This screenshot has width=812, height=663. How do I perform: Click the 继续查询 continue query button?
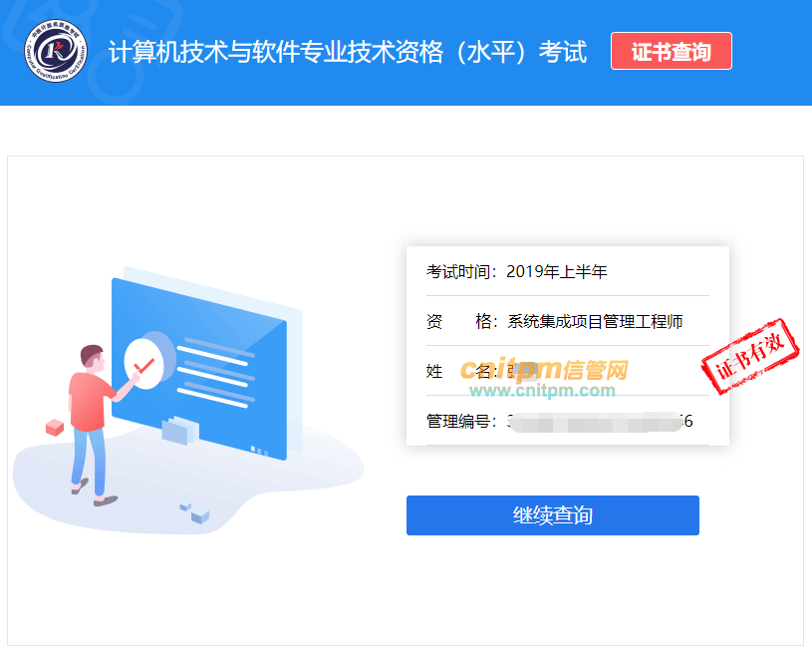click(x=553, y=515)
